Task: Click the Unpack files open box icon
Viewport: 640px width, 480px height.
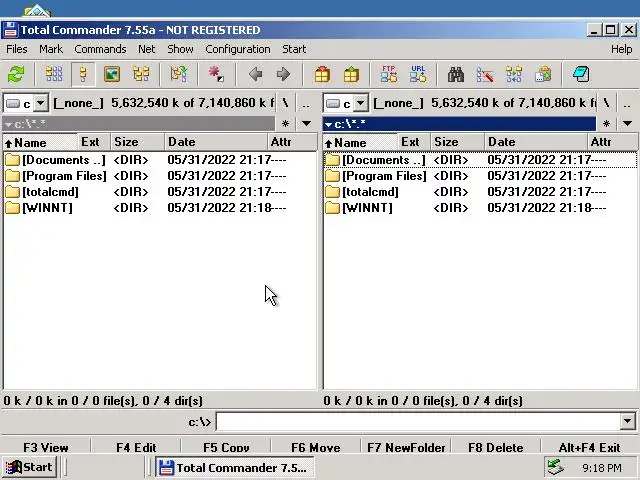Action: (x=351, y=75)
